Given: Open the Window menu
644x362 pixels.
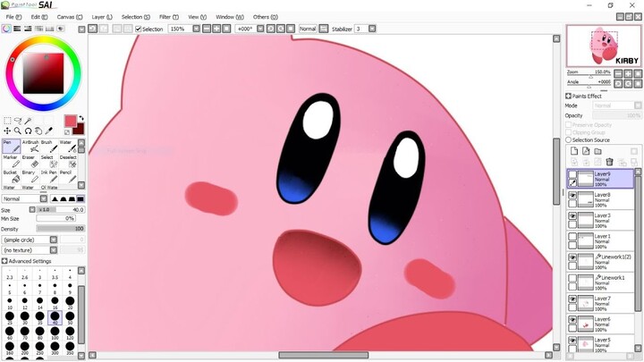Looking at the screenshot, I should tap(230, 17).
